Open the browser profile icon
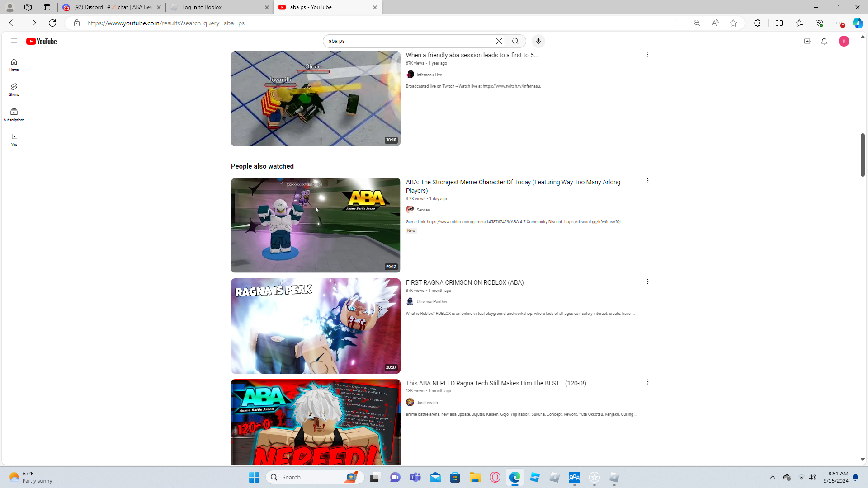 pyautogui.click(x=10, y=7)
